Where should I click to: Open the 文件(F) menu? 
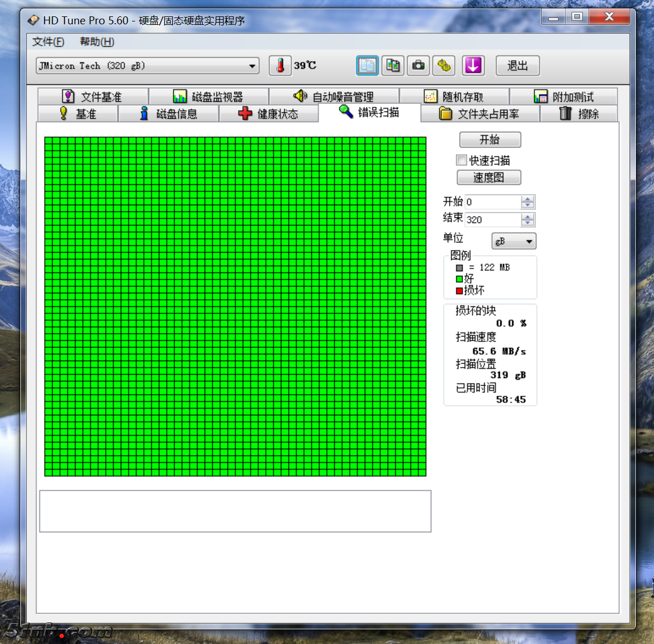[x=48, y=42]
